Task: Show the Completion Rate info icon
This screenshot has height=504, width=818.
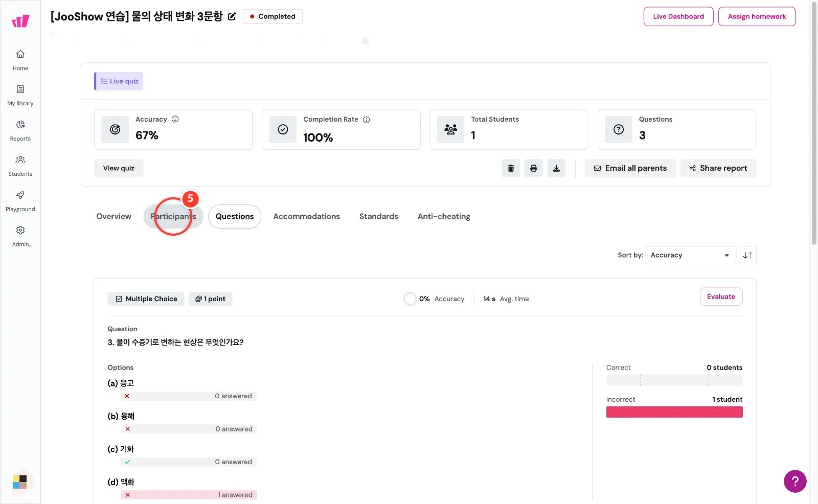Action: coord(366,120)
